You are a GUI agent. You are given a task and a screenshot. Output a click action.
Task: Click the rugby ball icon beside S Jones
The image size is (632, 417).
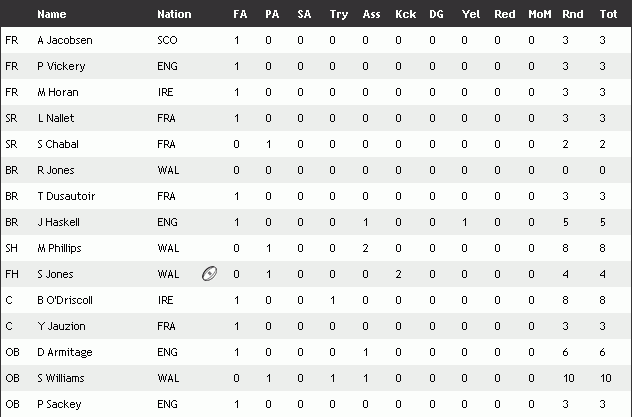(209, 274)
